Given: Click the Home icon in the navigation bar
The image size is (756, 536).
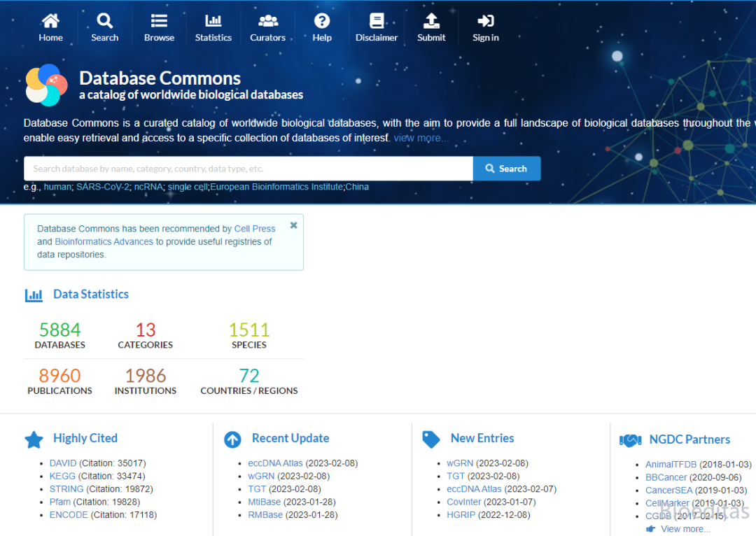Looking at the screenshot, I should click(x=50, y=22).
